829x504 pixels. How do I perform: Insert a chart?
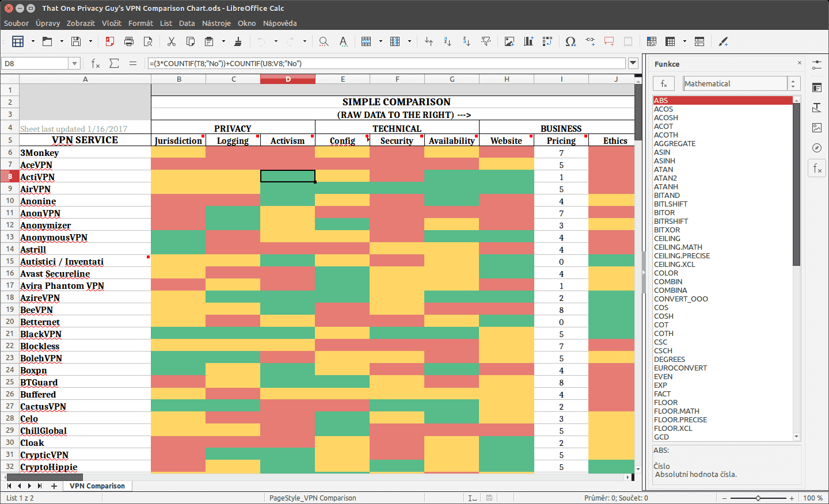528,41
